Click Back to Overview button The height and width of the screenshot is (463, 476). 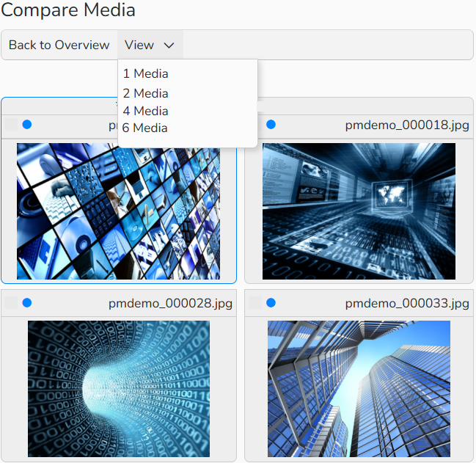[x=59, y=45]
